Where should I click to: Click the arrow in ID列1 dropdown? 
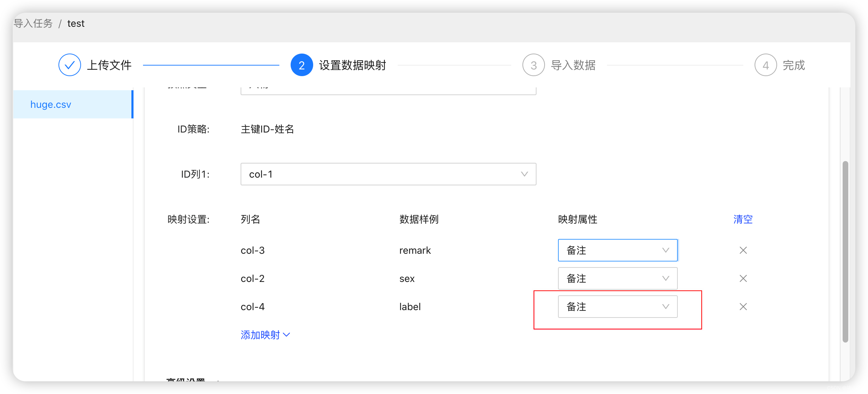524,174
